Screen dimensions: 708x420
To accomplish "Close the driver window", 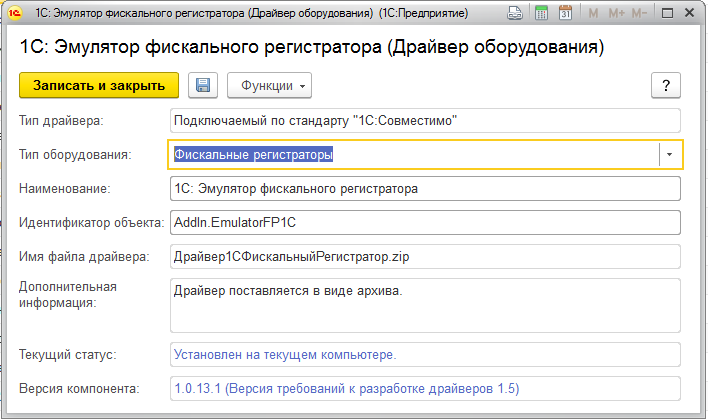I will click(x=689, y=13).
